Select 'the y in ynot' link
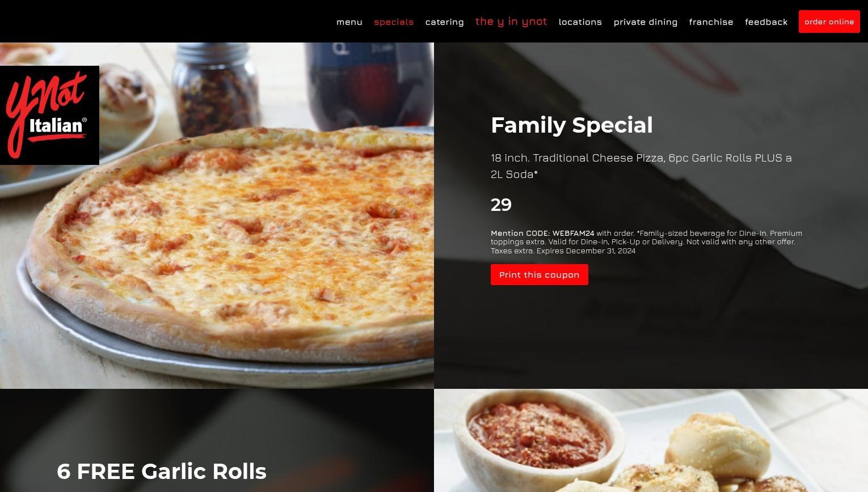Screen dimensions: 868x492 click(511, 22)
